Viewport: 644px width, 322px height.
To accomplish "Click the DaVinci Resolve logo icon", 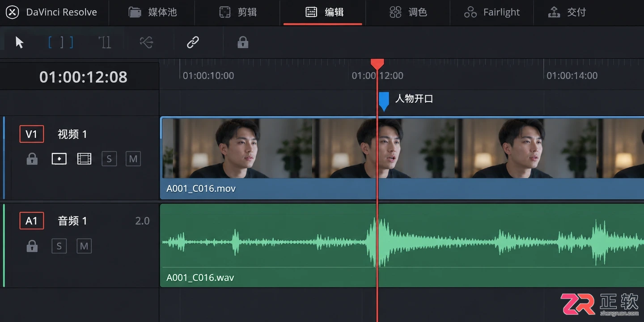I will coord(13,12).
